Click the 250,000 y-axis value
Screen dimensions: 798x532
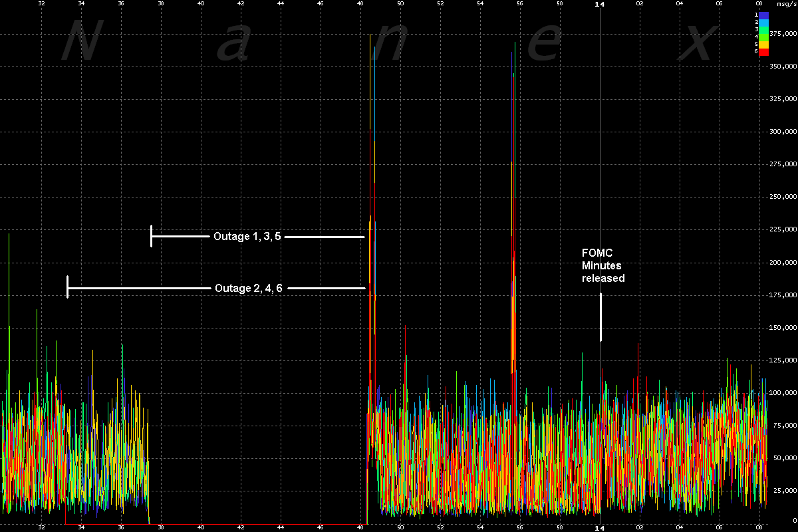coord(783,197)
